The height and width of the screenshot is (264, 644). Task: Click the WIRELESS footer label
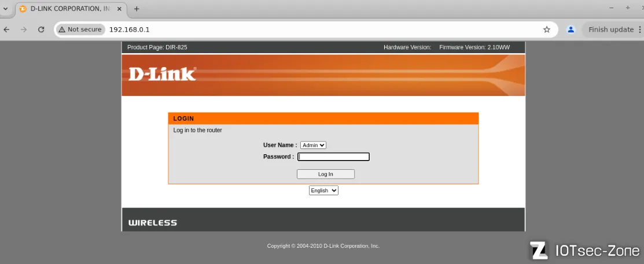(153, 223)
